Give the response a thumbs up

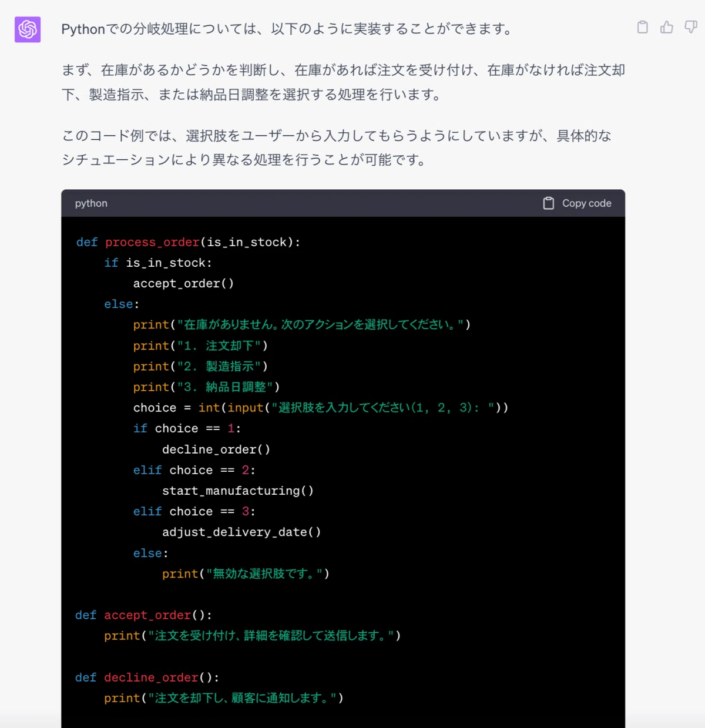pyautogui.click(x=667, y=27)
